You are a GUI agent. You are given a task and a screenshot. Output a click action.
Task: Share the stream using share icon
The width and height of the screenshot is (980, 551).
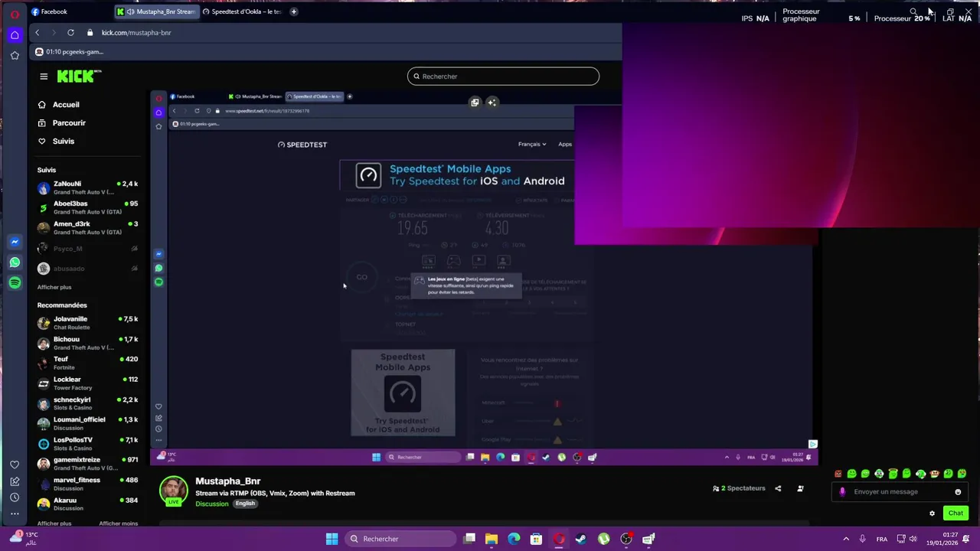coord(778,488)
